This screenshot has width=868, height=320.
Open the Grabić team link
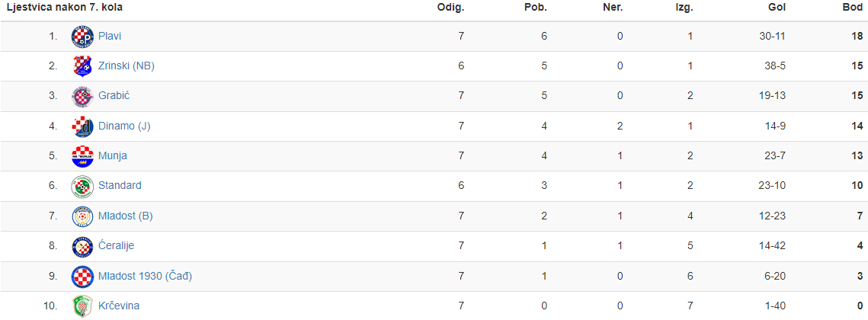click(x=114, y=96)
